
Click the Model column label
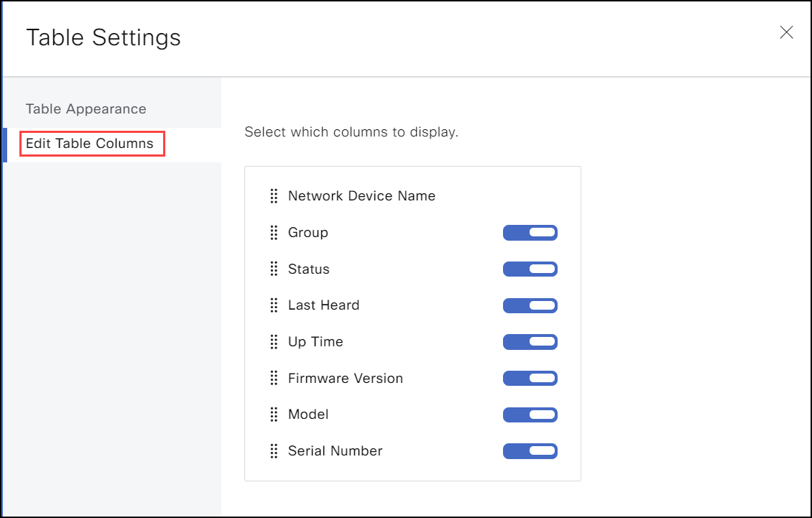point(308,415)
